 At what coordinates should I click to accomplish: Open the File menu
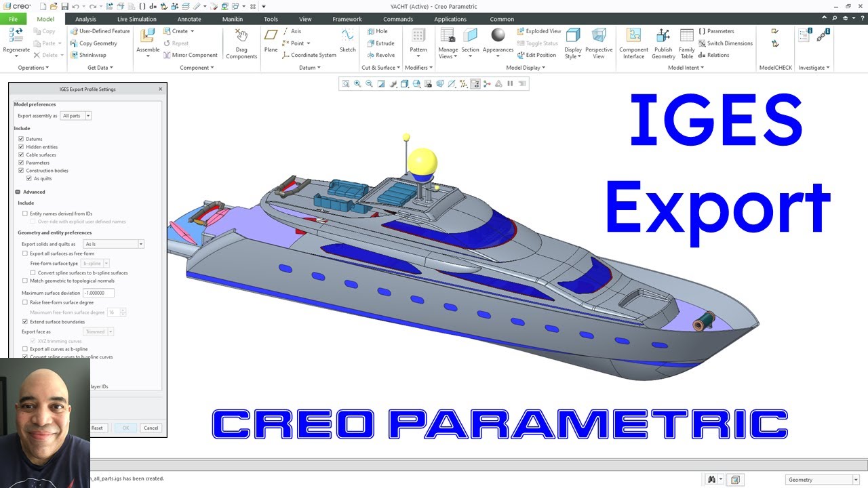click(13, 19)
